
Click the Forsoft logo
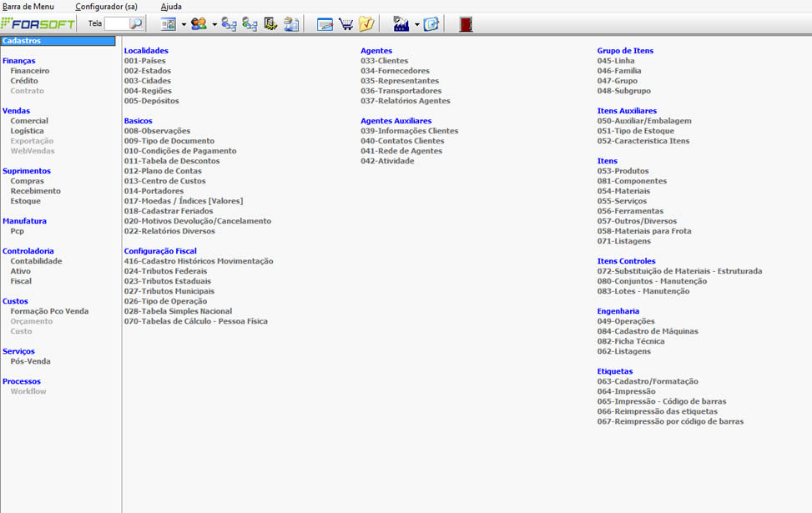38,24
